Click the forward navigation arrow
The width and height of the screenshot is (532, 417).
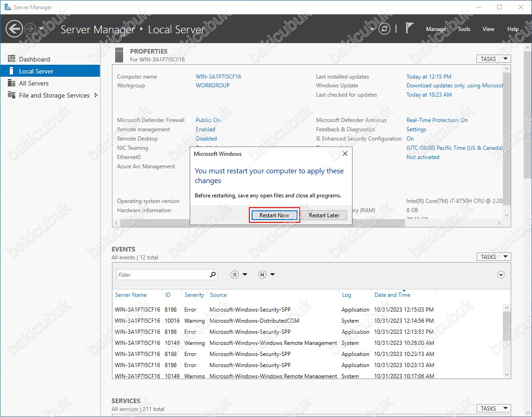[30, 29]
